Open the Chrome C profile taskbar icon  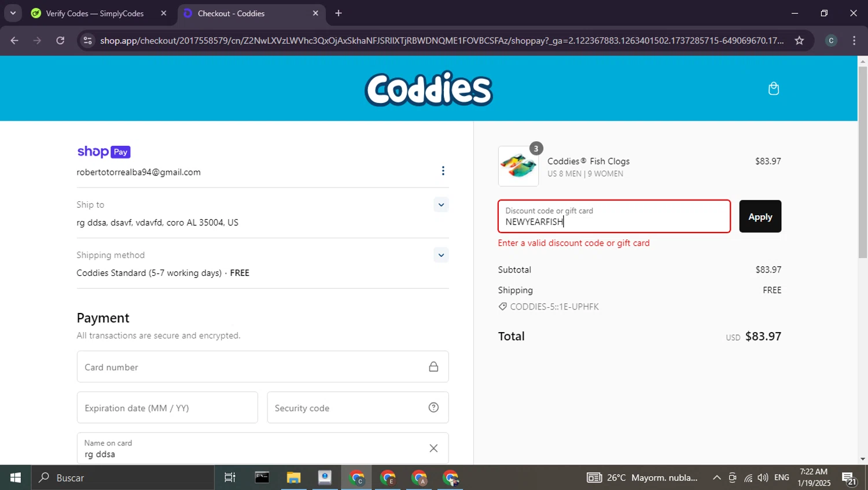pyautogui.click(x=356, y=477)
